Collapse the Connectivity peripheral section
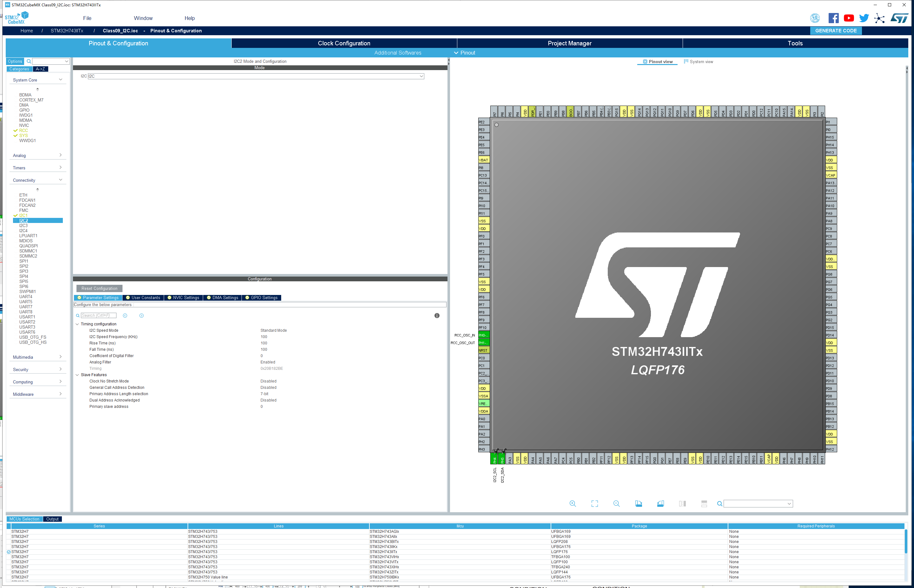914x588 pixels. click(x=60, y=180)
